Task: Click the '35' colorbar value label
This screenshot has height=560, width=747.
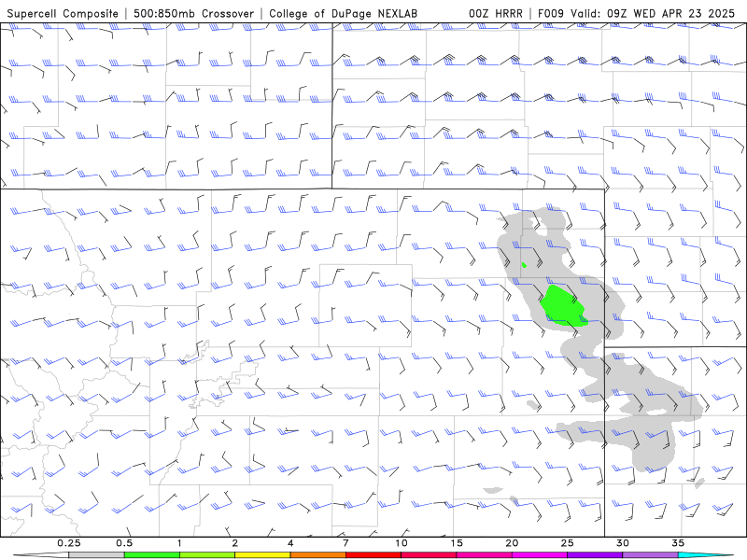Action: point(678,543)
